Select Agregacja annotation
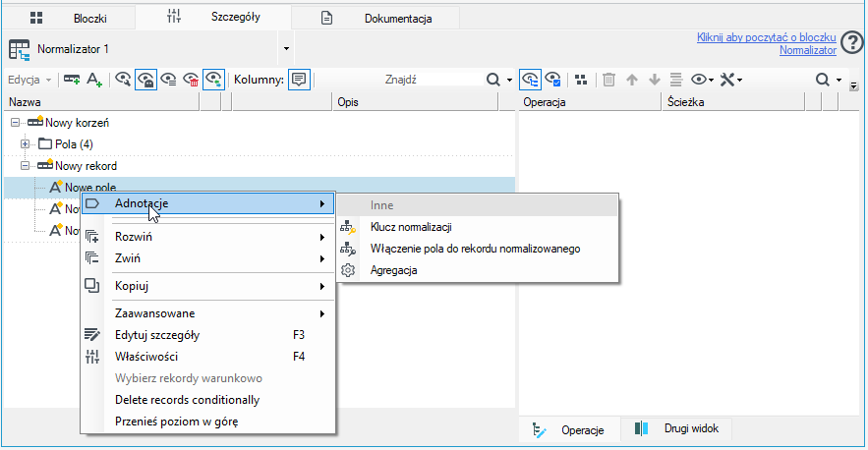 point(478,270)
